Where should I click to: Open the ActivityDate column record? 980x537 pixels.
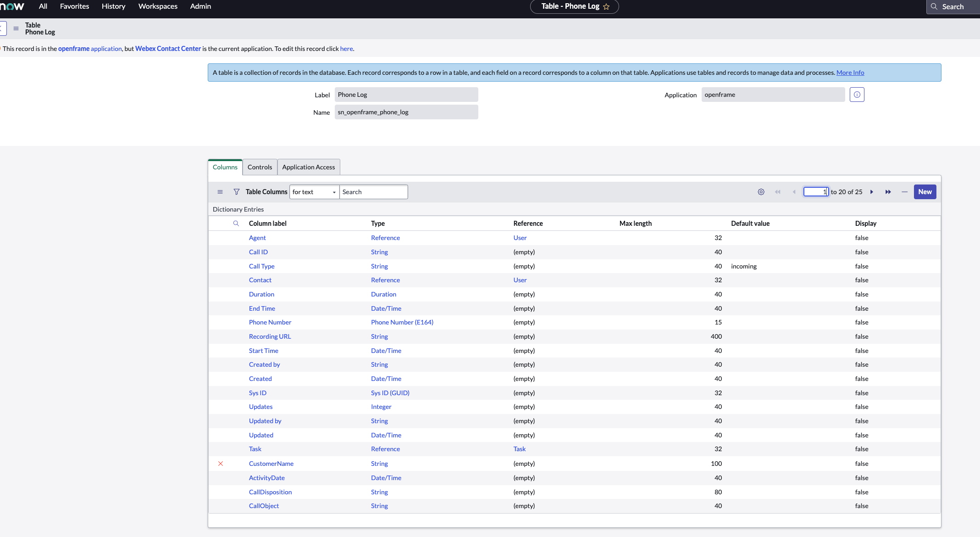267,478
